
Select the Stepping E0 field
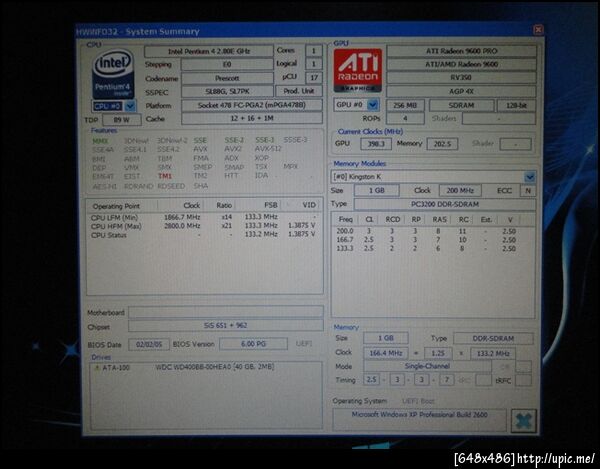click(227, 64)
